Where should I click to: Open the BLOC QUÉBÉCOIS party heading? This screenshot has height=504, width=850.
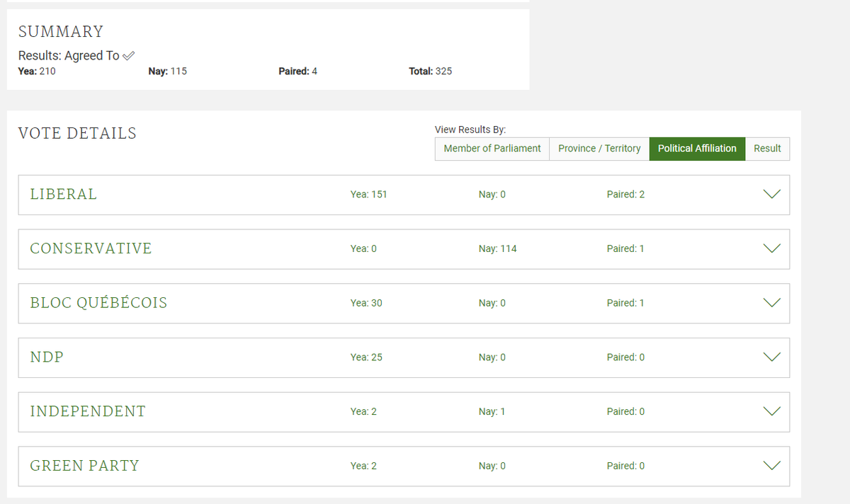coord(98,303)
